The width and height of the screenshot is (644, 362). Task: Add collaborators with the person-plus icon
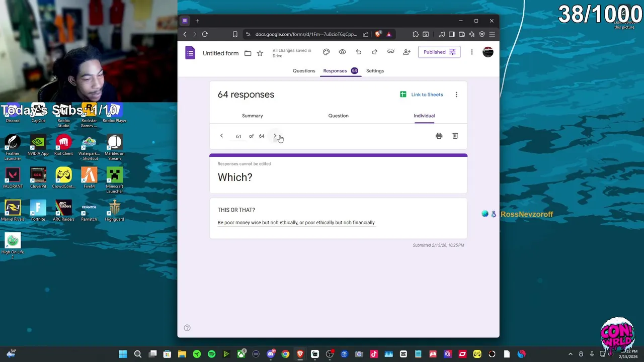pyautogui.click(x=407, y=52)
